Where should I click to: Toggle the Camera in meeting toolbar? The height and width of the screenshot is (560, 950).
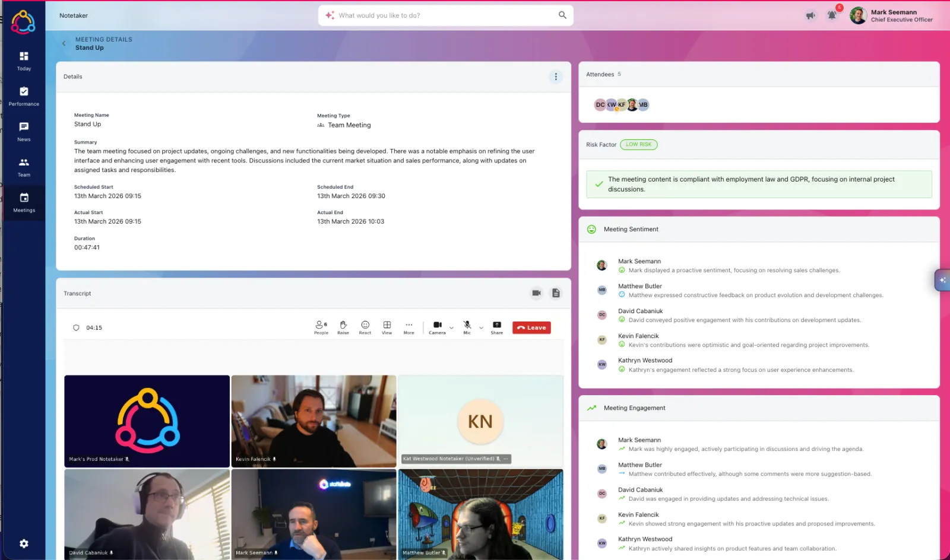438,327
